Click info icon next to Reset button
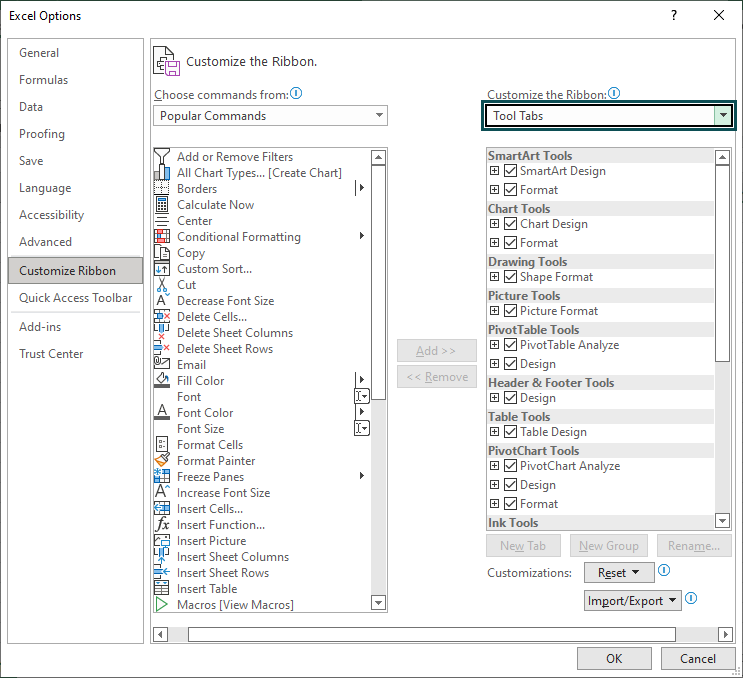Image resolution: width=743 pixels, height=678 pixels. tap(664, 570)
